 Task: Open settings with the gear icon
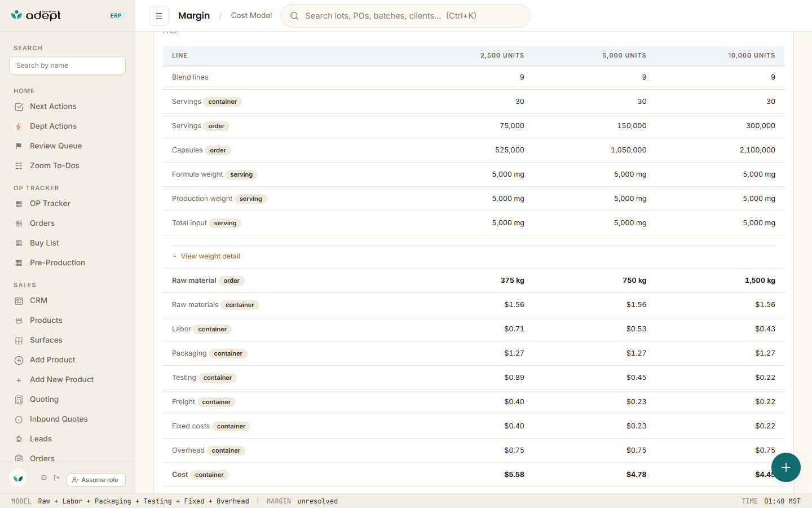(44, 478)
